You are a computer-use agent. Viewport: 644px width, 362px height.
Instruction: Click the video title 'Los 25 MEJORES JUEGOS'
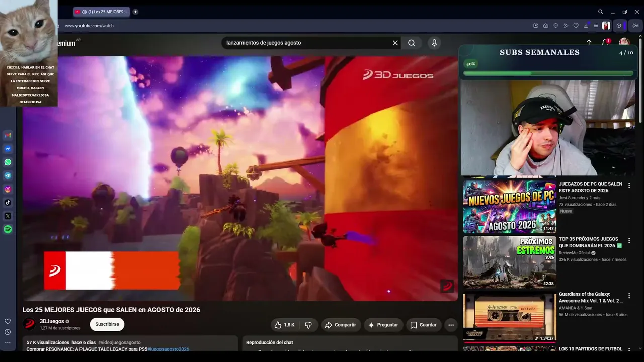pyautogui.click(x=111, y=310)
